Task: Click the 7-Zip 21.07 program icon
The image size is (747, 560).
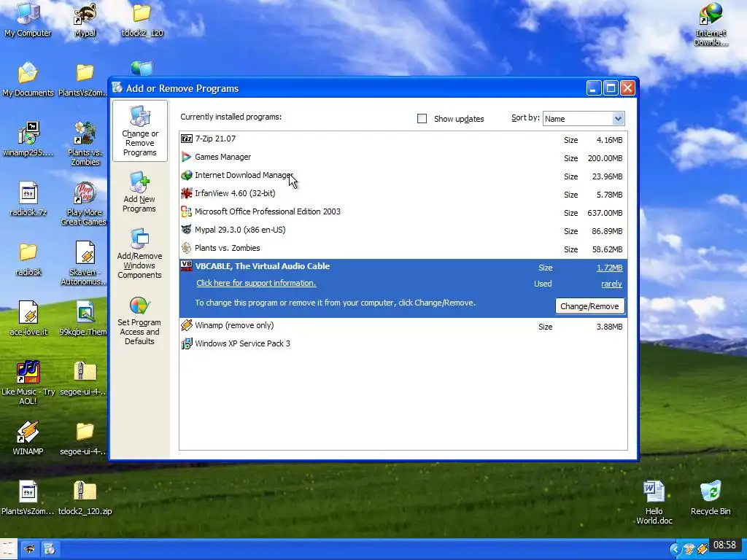Action: (186, 139)
